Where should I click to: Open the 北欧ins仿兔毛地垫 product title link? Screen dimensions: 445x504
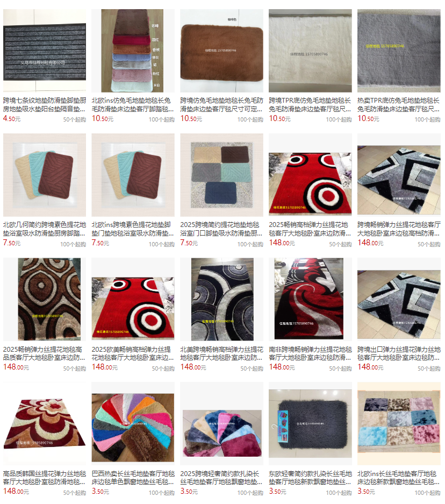[x=133, y=105]
